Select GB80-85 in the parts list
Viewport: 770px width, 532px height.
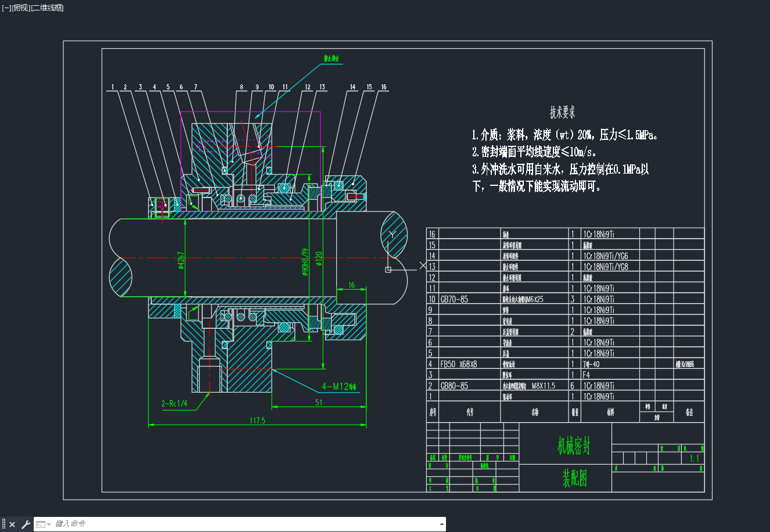(454, 386)
